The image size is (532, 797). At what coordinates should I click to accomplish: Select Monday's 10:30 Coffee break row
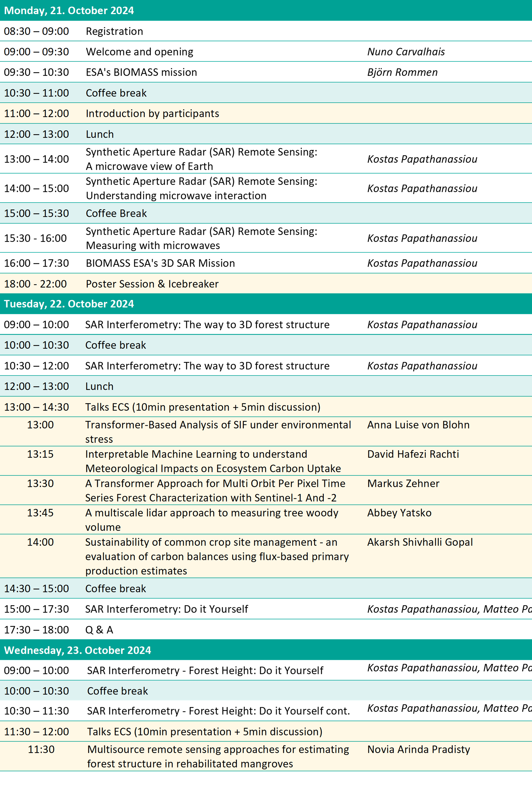(116, 93)
